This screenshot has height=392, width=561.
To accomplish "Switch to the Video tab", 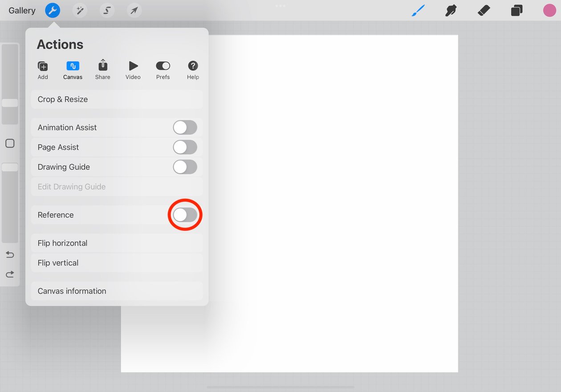I will pyautogui.click(x=133, y=70).
